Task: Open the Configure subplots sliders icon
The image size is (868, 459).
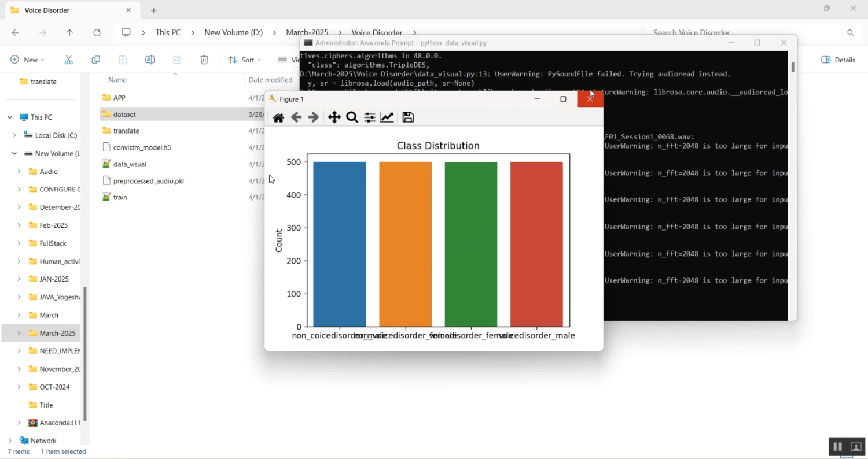Action: pyautogui.click(x=370, y=117)
